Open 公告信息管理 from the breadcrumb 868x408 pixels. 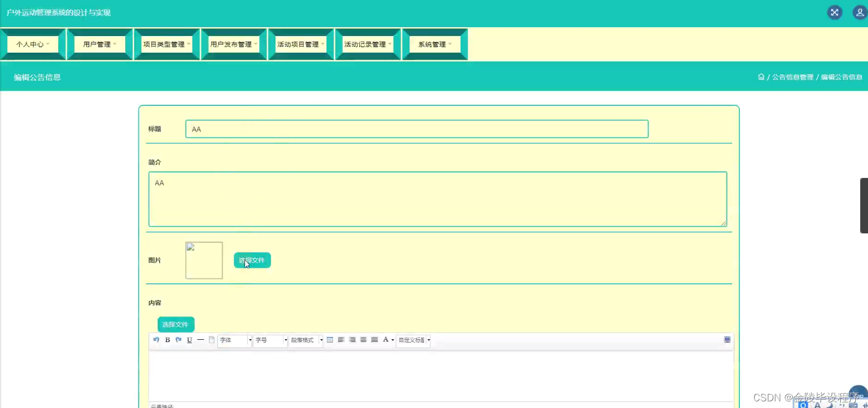pos(794,77)
